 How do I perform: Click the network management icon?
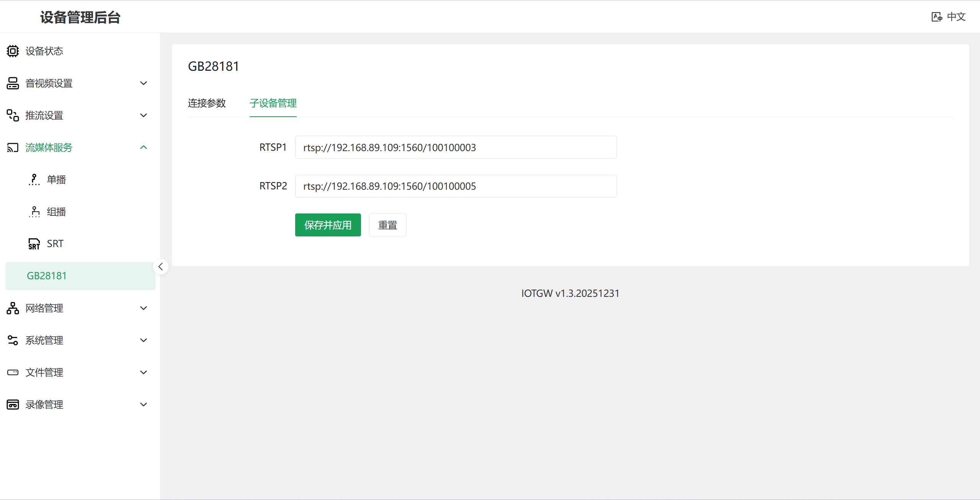pyautogui.click(x=13, y=308)
